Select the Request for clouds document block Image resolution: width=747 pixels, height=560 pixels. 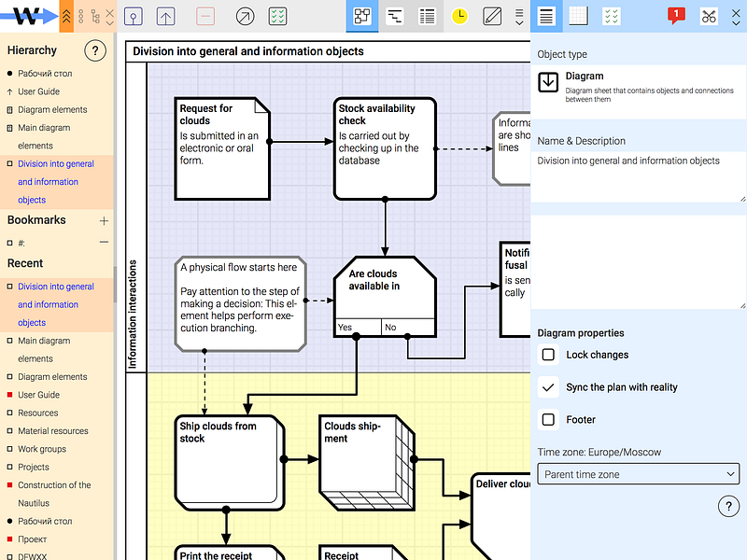point(222,148)
